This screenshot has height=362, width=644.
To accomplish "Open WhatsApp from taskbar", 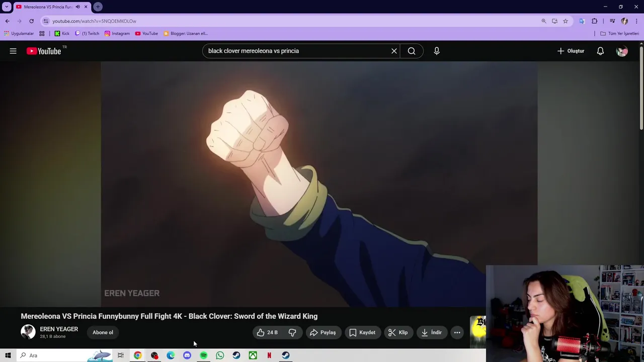I will point(220,355).
